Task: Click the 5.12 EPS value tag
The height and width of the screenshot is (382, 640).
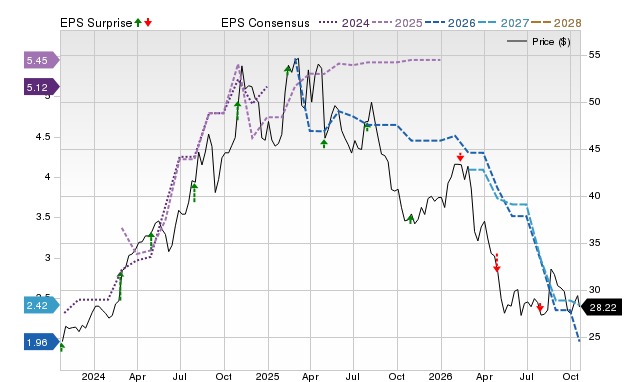Action: pos(41,87)
